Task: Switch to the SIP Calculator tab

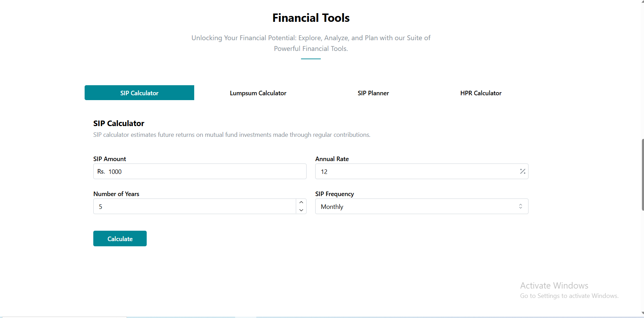Action: (139, 93)
